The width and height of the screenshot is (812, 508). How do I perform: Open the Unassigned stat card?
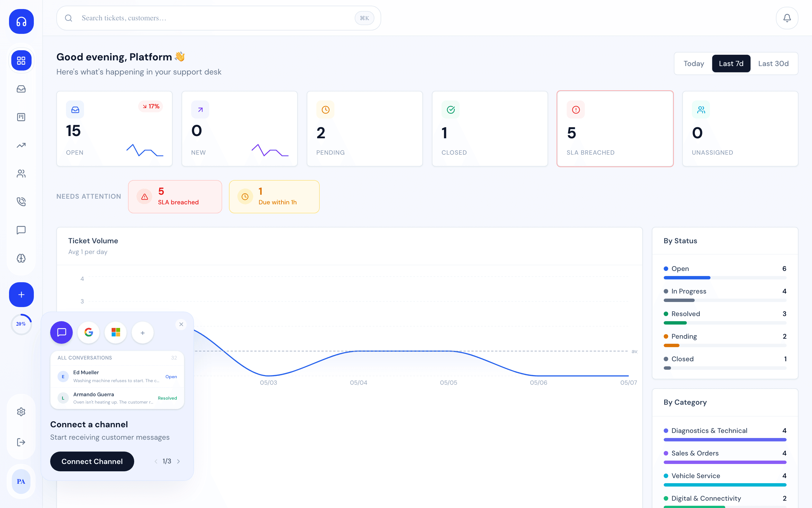(740, 129)
